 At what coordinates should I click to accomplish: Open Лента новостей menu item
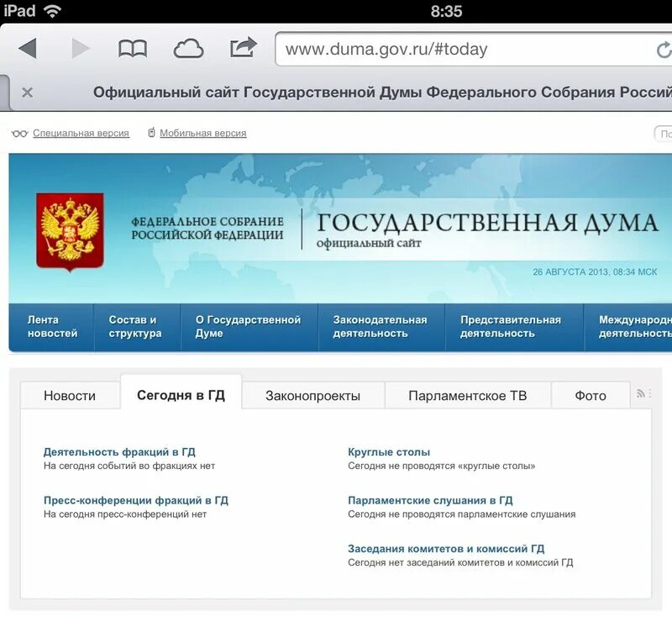(x=52, y=327)
